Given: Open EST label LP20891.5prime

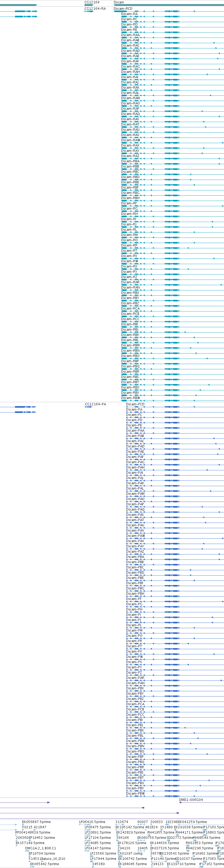Looking at the screenshot, I should point(97,832).
